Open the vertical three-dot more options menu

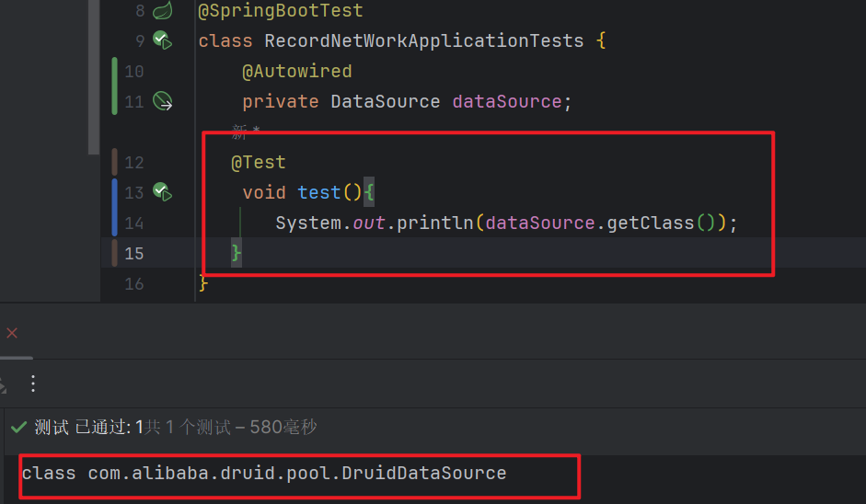click(33, 384)
